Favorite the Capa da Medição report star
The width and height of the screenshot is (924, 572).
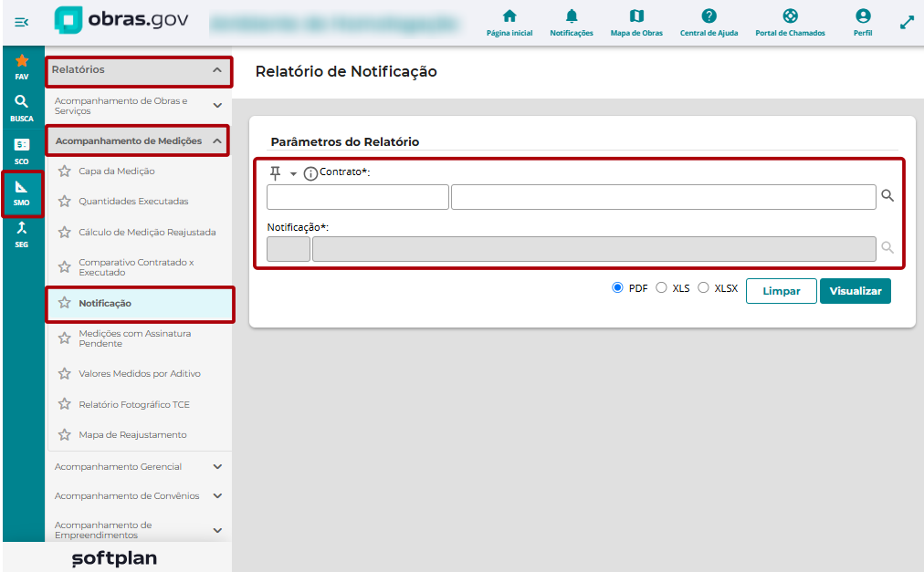tap(64, 172)
